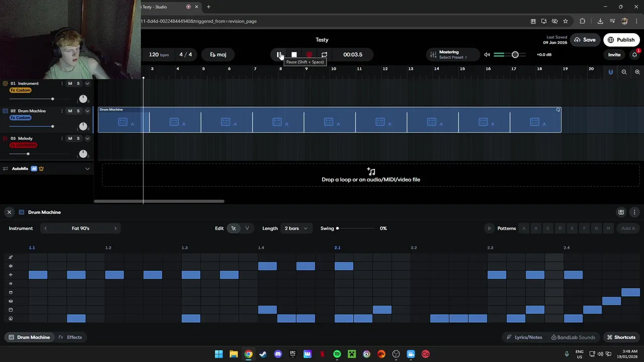Mute the 01 Instrument track
The width and height of the screenshot is (644, 362).
70,83
